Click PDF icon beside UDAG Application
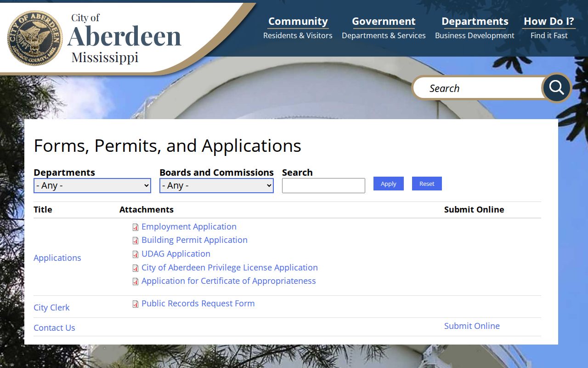Screen dimensions: 588x368 click(136, 254)
